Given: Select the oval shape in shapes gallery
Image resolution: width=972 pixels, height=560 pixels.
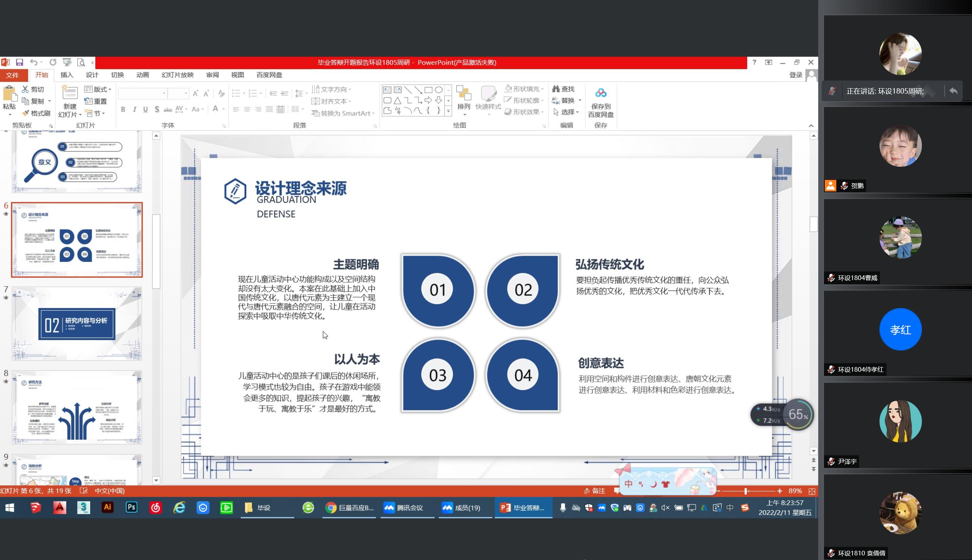Looking at the screenshot, I should 439,90.
